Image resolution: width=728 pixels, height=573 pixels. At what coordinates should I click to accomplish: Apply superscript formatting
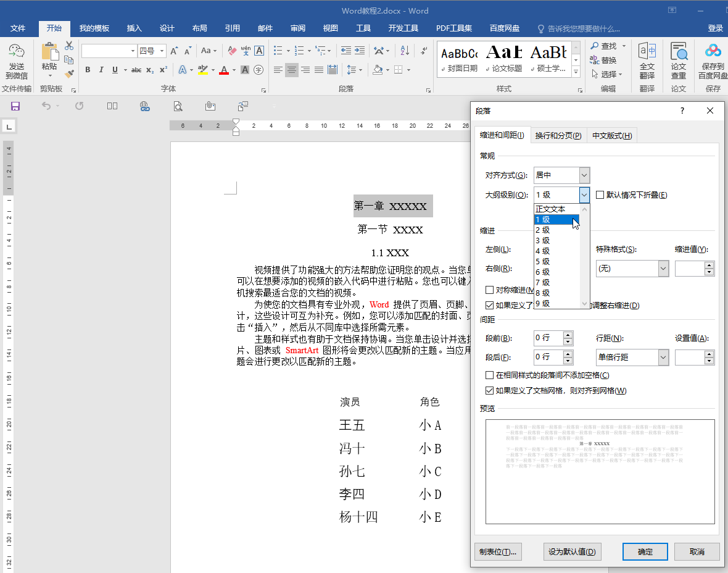[x=163, y=70]
